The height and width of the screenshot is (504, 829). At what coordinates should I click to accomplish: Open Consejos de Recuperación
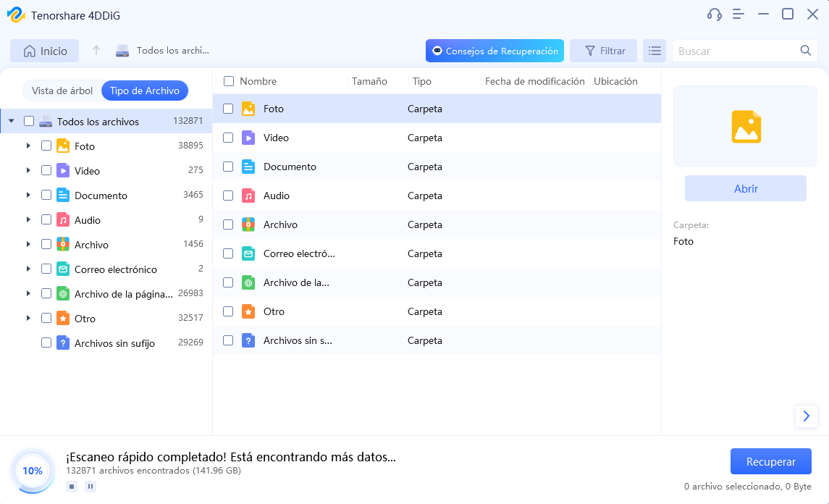pos(495,51)
